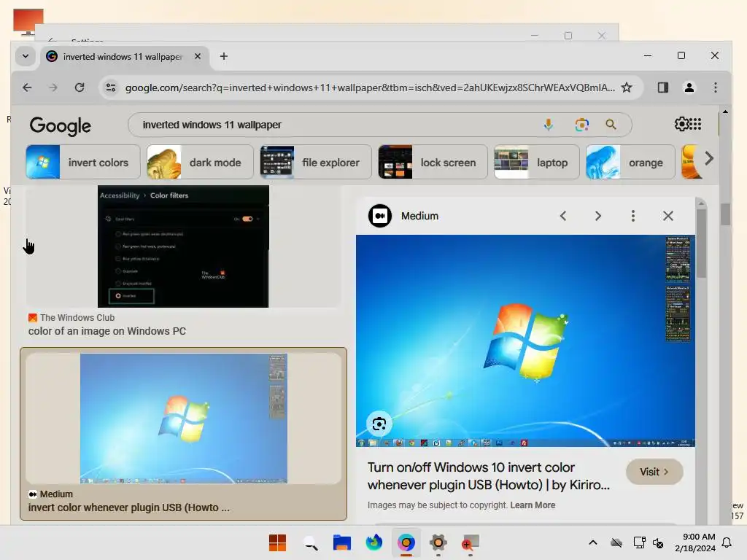
Task: Open the Chrome three-dot menu
Action: point(715,87)
